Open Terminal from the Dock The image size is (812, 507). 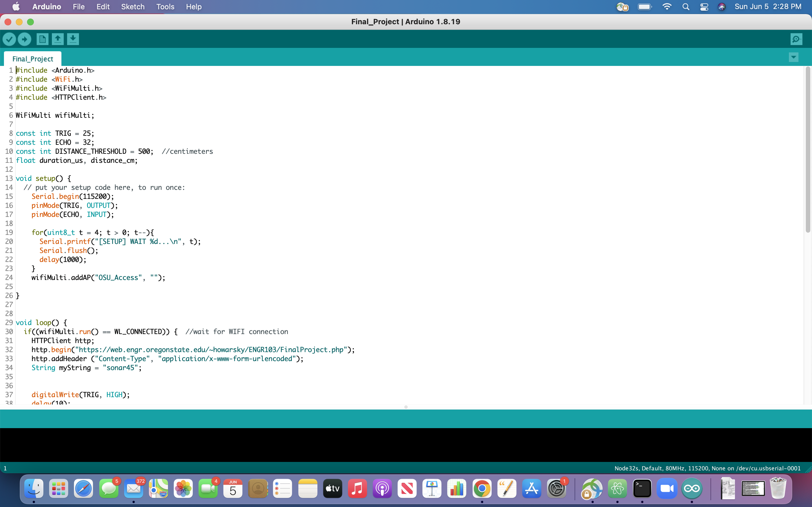click(x=642, y=489)
